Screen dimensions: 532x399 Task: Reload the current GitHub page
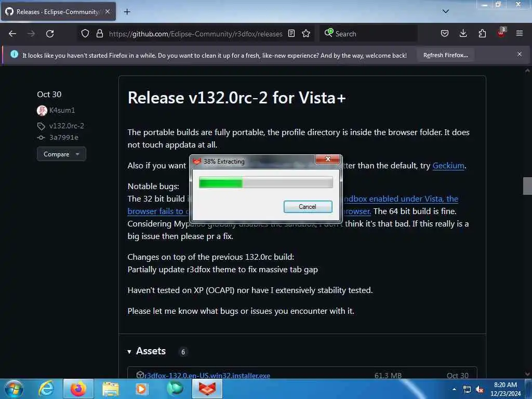pyautogui.click(x=50, y=34)
